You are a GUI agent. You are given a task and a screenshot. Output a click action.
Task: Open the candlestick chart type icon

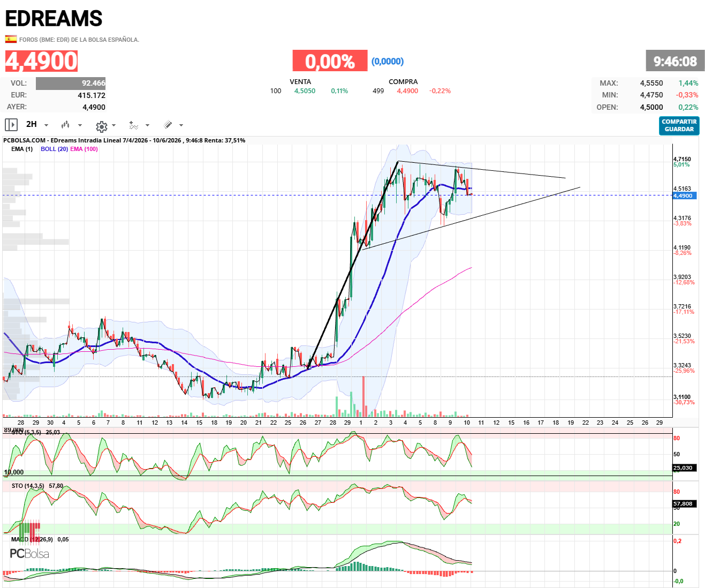click(65, 125)
